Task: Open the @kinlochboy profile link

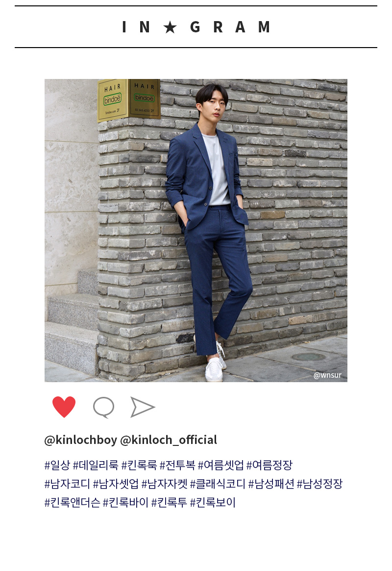Action: 81,440
